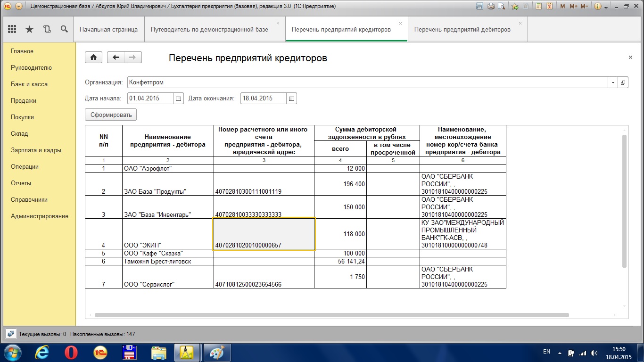Open the Покупки section
This screenshot has height=362, width=644.
[x=22, y=117]
